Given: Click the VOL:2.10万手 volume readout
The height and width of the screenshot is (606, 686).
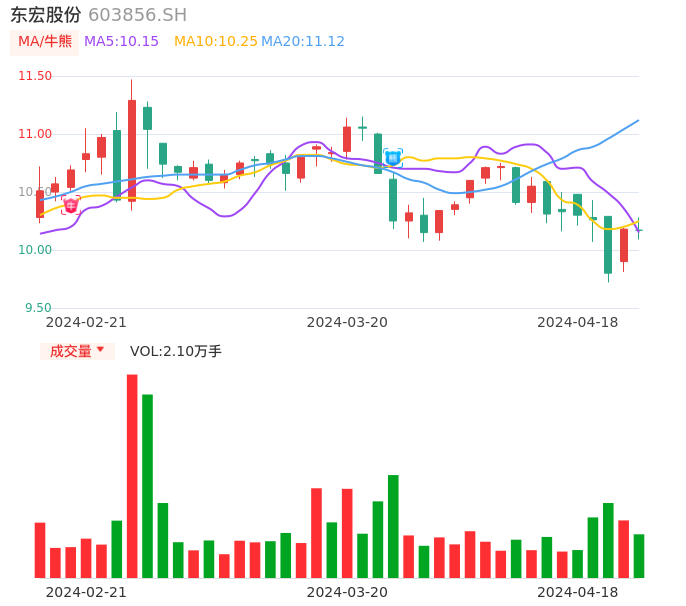Looking at the screenshot, I should 176,351.
